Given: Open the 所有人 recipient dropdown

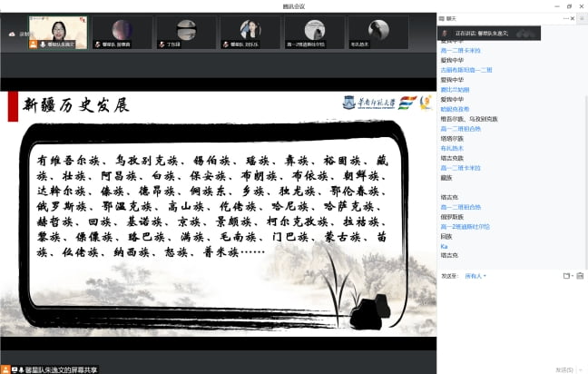Looking at the screenshot, I should [x=475, y=275].
